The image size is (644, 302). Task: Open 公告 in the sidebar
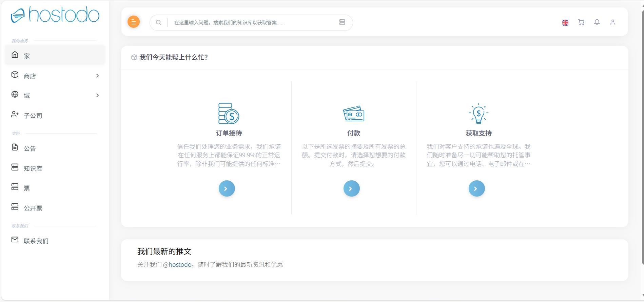30,148
